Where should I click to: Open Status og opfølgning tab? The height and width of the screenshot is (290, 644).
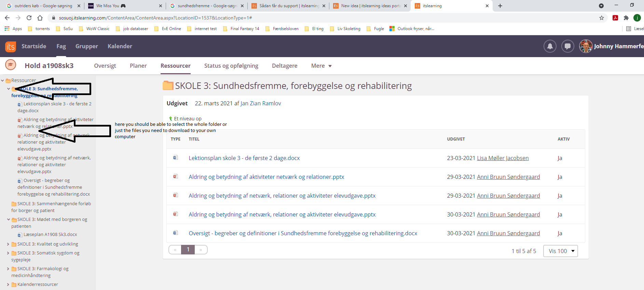click(x=231, y=66)
